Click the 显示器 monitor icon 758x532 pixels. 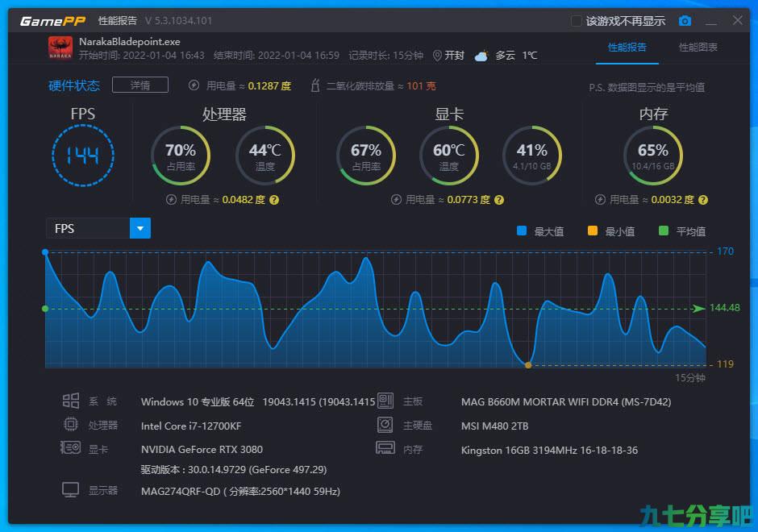click(71, 490)
